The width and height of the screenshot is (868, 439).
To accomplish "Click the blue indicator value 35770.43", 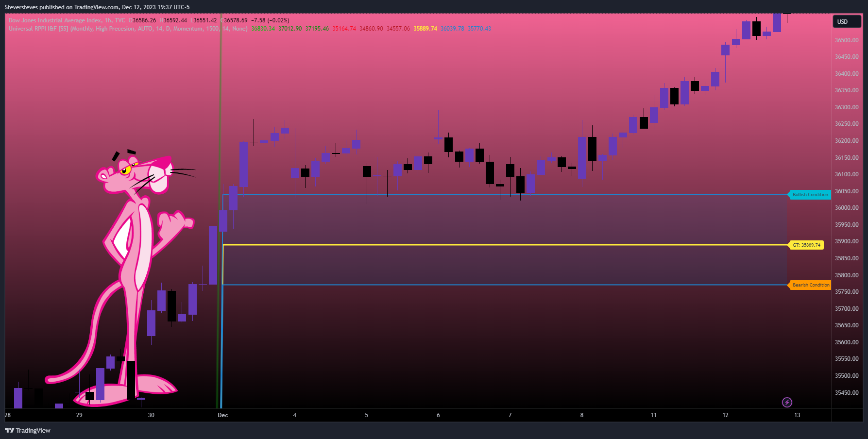I will pos(479,29).
